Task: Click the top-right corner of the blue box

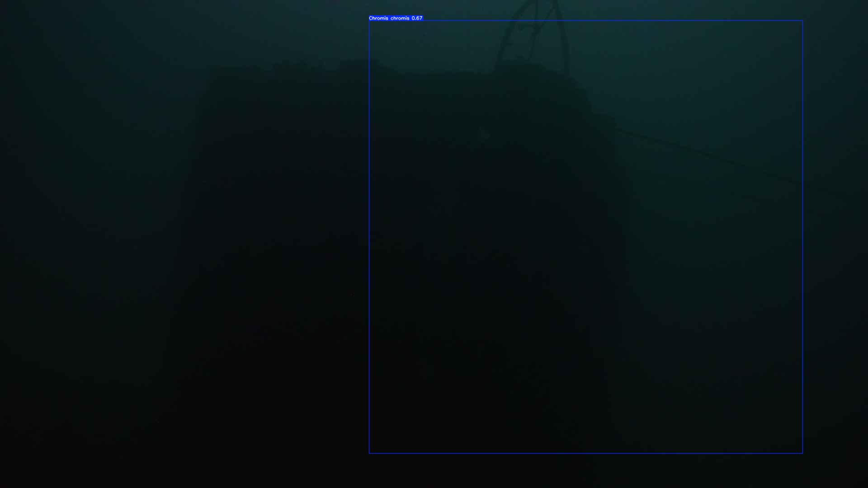Action: [802, 21]
